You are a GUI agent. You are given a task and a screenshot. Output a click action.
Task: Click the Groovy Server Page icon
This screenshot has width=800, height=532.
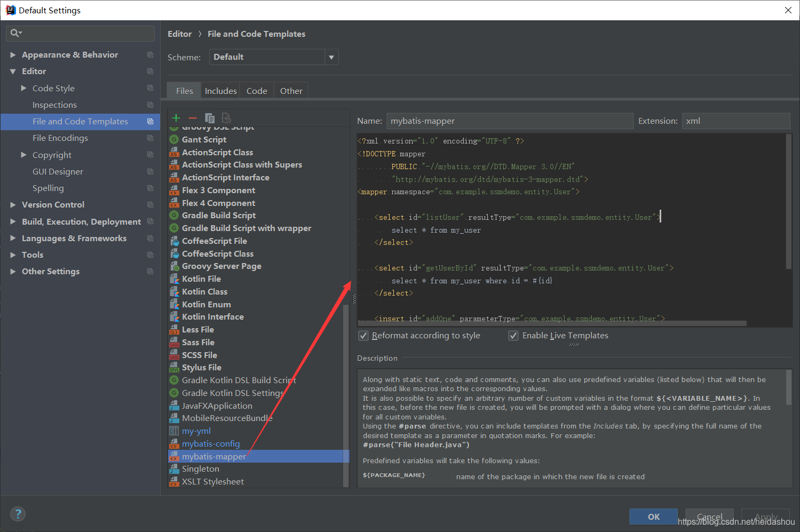pyautogui.click(x=174, y=266)
